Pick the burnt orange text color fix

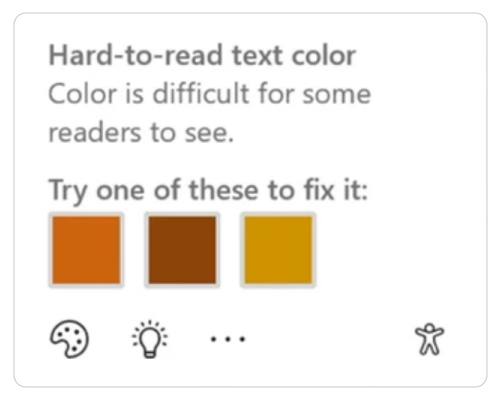(87, 250)
